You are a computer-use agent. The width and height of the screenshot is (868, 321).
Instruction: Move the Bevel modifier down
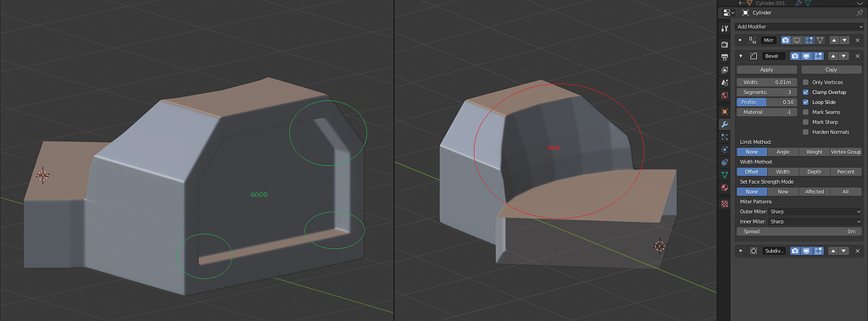pyautogui.click(x=843, y=57)
